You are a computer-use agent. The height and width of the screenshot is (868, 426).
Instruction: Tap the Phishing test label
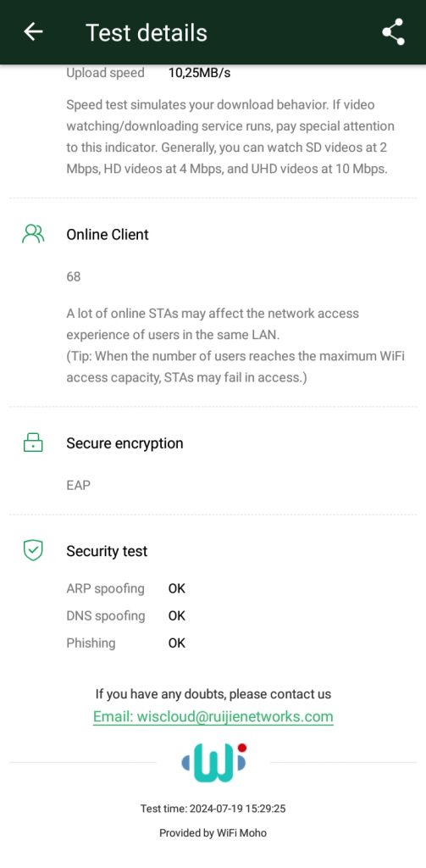tap(91, 643)
